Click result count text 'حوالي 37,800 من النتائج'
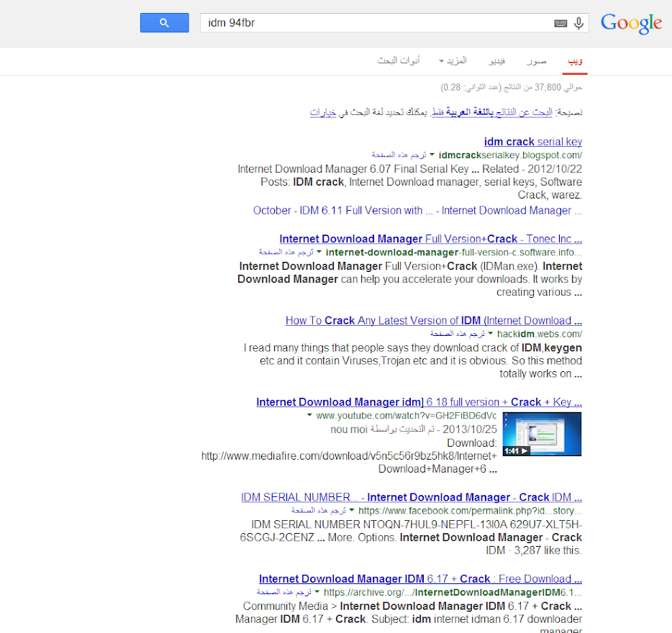Viewport: 672px width, 633px height. pos(543,88)
